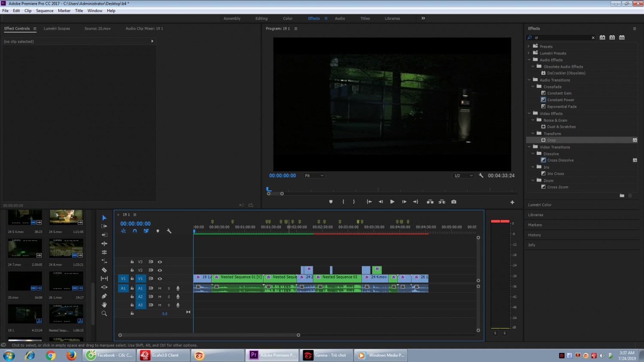
Task: Show more workspaces via overflow chevron
Action: [423, 18]
